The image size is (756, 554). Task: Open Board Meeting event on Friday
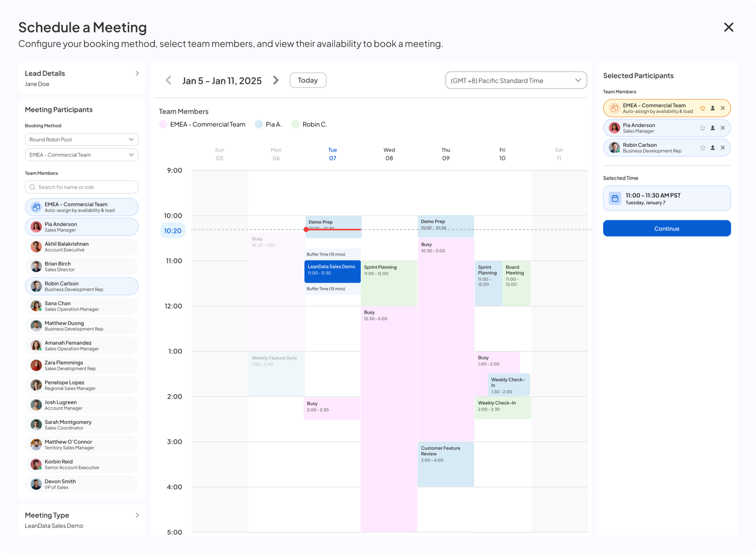[x=516, y=283]
